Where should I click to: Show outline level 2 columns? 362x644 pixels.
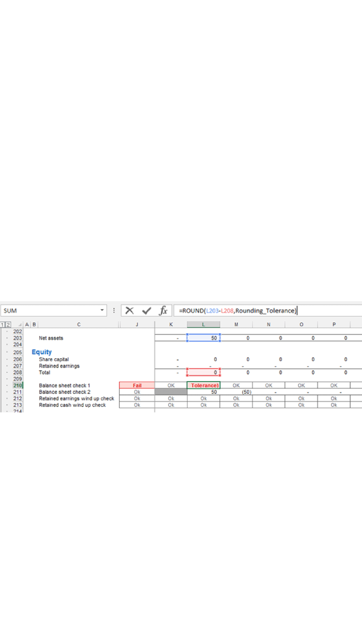[x=8, y=325]
